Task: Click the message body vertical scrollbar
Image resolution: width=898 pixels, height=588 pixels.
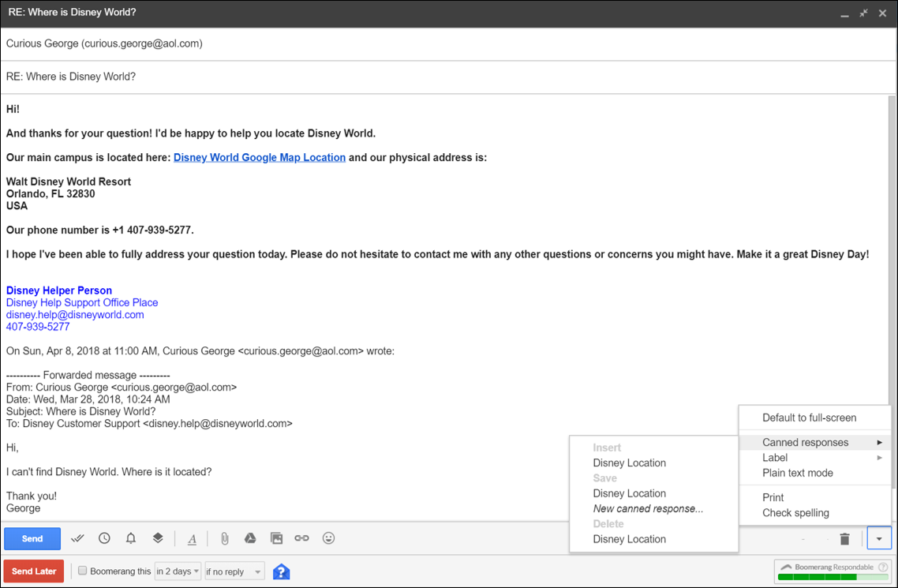Action: click(892, 292)
